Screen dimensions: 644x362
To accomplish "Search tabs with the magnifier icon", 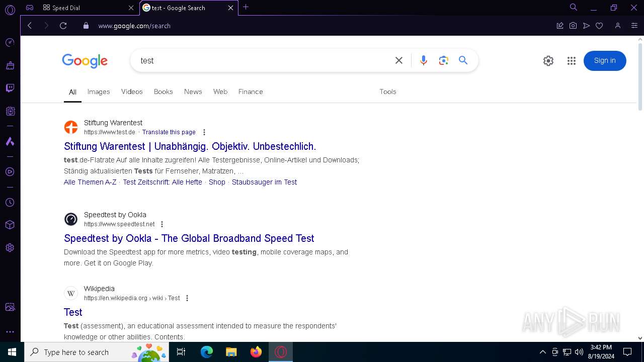I will pyautogui.click(x=574, y=8).
